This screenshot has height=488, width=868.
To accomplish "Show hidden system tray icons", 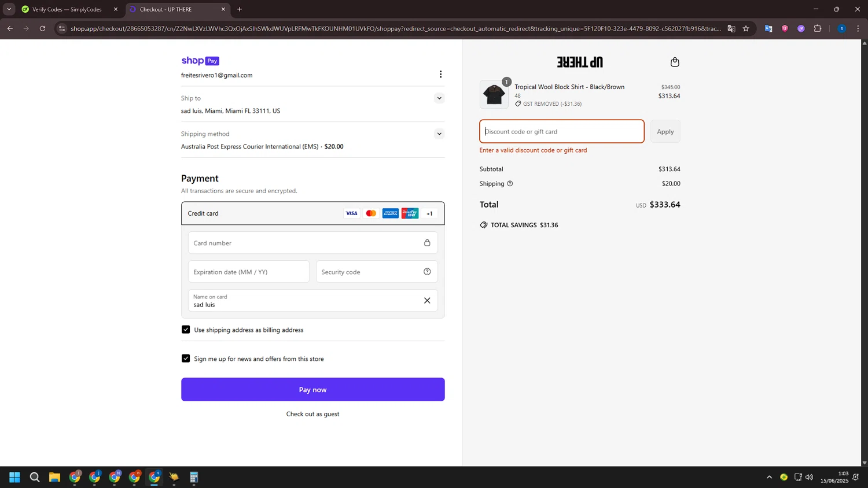I will click(x=769, y=477).
